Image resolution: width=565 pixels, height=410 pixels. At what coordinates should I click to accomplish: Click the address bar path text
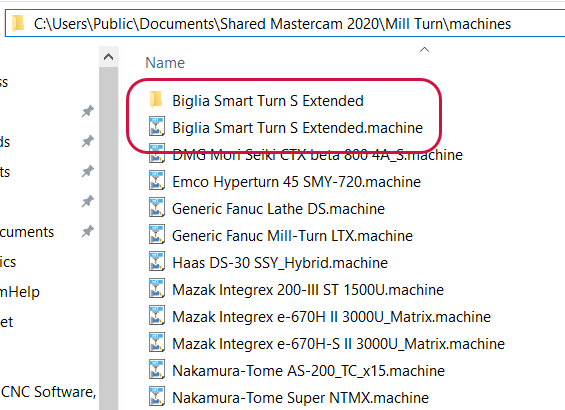(x=272, y=24)
